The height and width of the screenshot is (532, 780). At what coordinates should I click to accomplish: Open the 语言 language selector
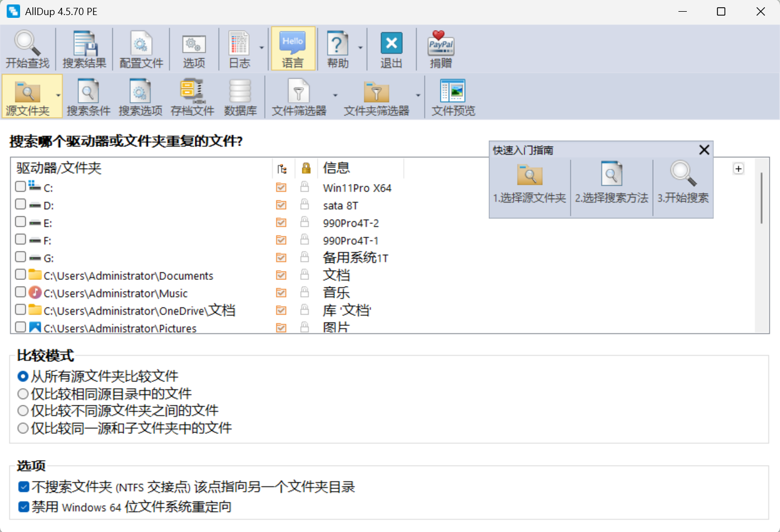tap(293, 49)
